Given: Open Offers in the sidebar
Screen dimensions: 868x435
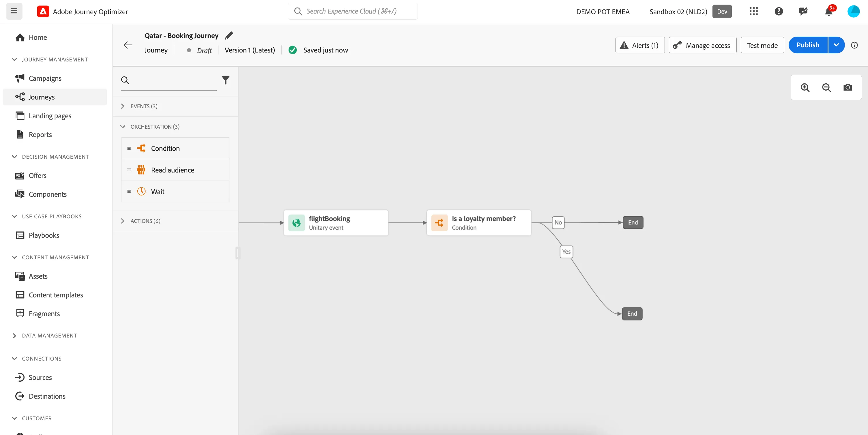Looking at the screenshot, I should (x=55, y=175).
